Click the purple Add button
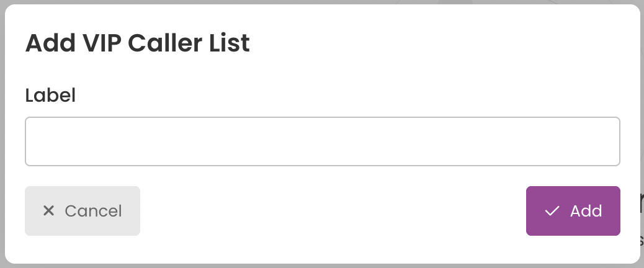Viewport: 644px width, 268px height. pyautogui.click(x=573, y=211)
